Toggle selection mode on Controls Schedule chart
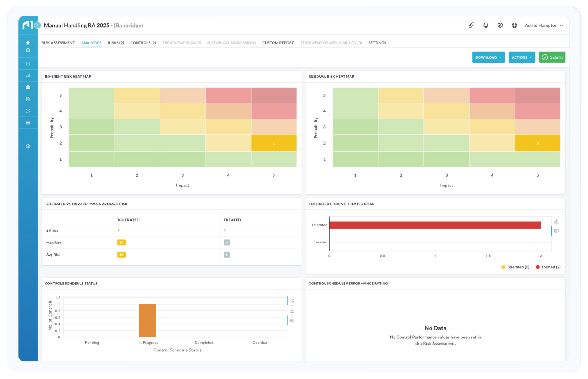 (292, 301)
